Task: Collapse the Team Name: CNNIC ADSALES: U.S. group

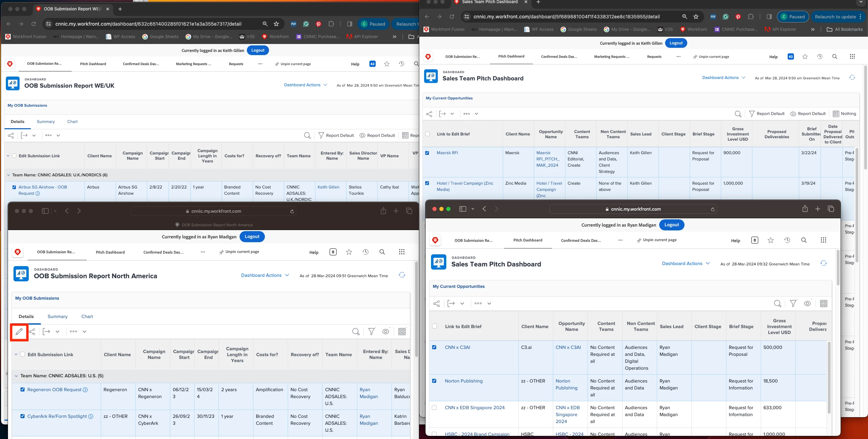Action: [x=16, y=376]
